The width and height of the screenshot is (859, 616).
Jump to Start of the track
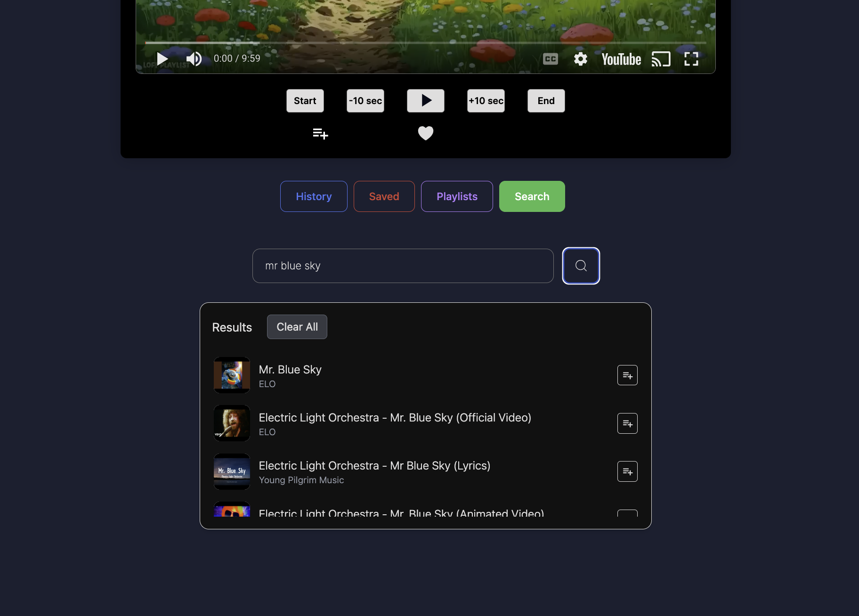pos(305,101)
